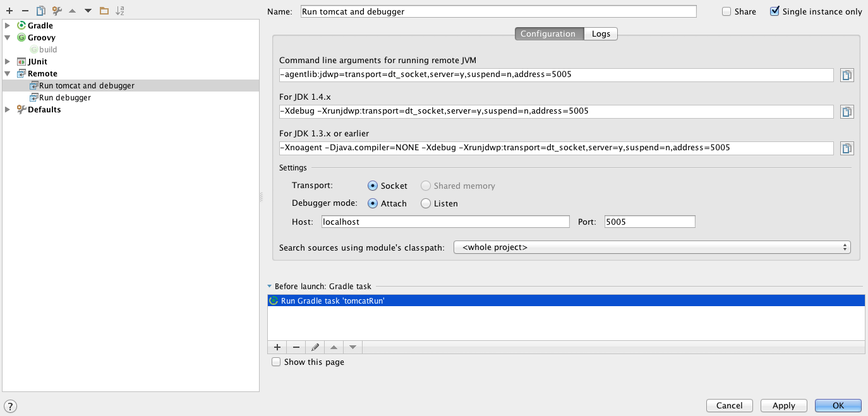This screenshot has width=868, height=416.
Task: Open the module's classpath dropdown
Action: click(652, 247)
